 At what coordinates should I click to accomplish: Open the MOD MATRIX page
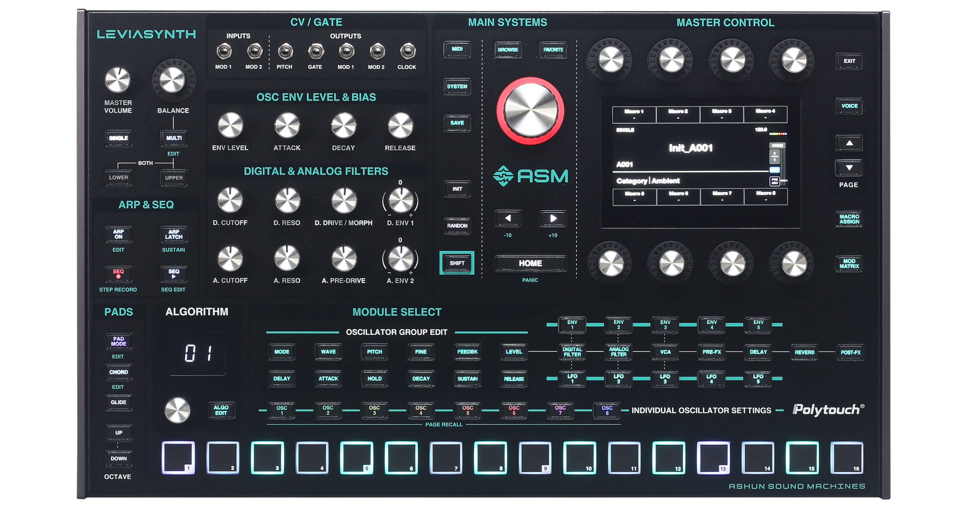click(849, 264)
